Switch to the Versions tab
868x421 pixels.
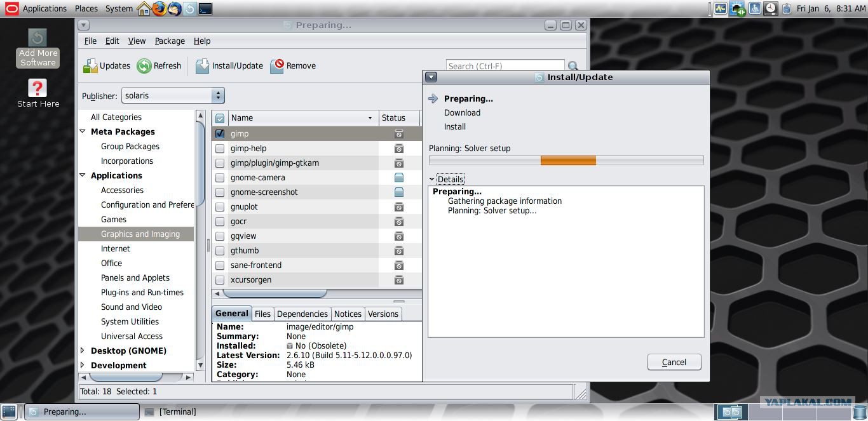click(x=383, y=314)
